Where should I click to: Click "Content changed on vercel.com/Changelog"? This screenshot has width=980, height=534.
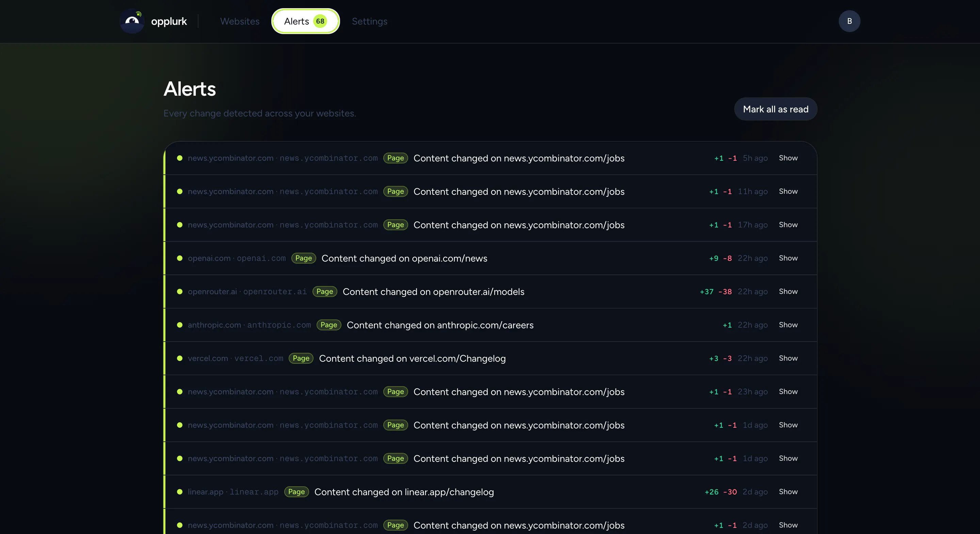tap(413, 359)
